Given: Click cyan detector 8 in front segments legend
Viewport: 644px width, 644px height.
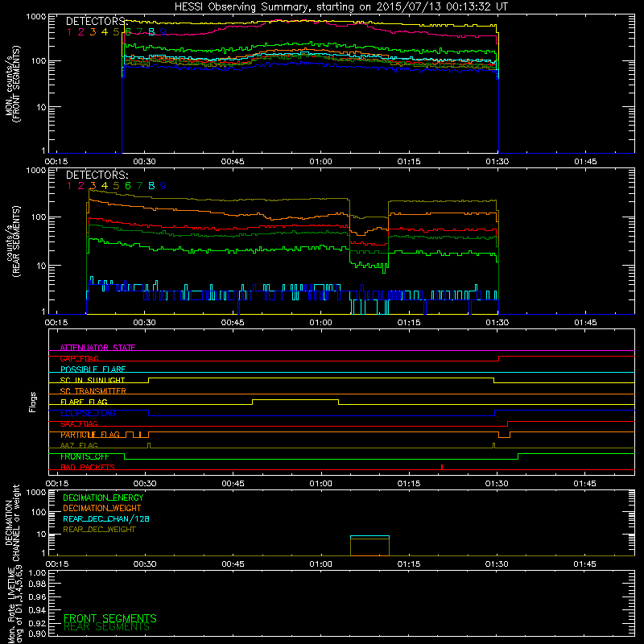Looking at the screenshot, I should [151, 32].
